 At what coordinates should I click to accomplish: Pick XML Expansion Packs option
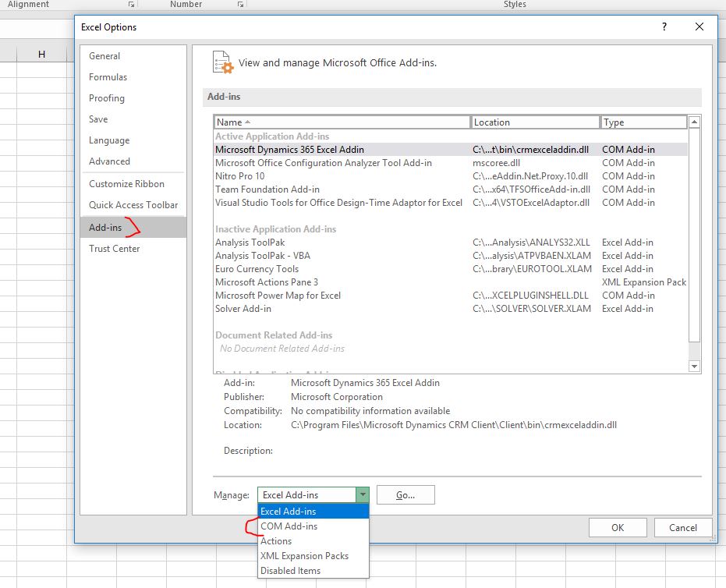coord(304,556)
